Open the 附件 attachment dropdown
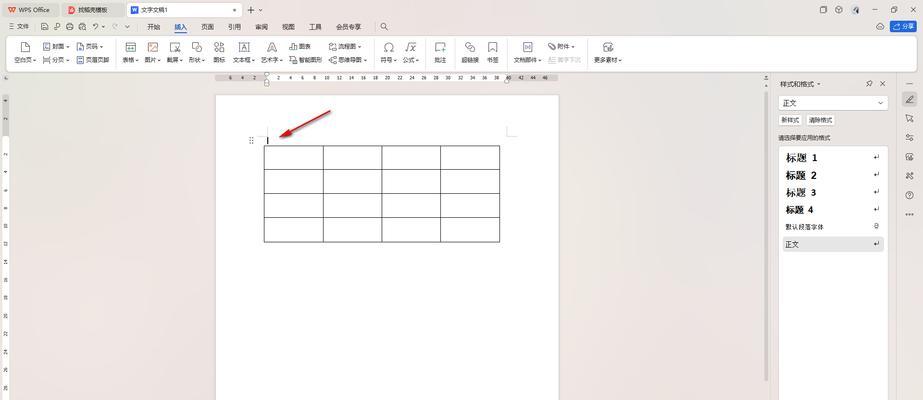The width and height of the screenshot is (923, 400). (x=561, y=46)
